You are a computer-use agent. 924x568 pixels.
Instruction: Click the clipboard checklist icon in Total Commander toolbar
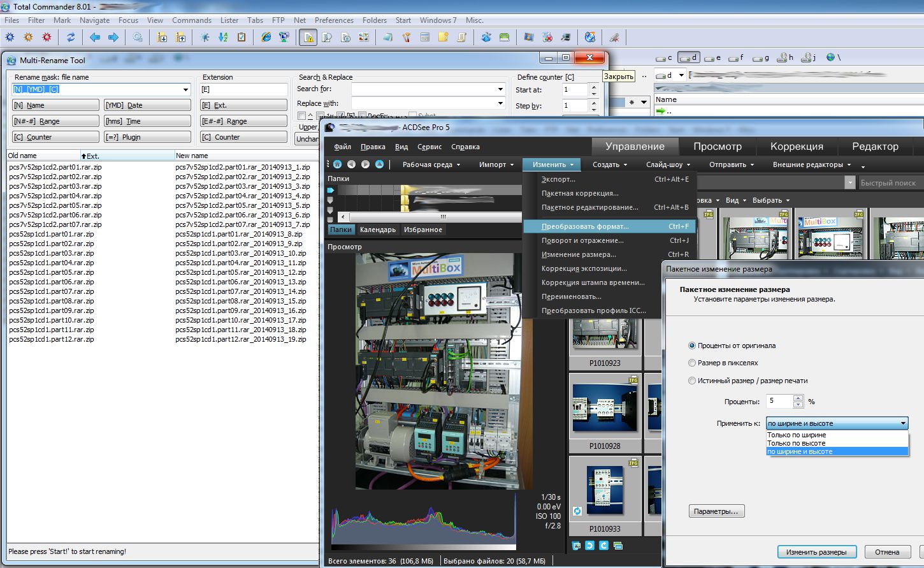click(242, 38)
